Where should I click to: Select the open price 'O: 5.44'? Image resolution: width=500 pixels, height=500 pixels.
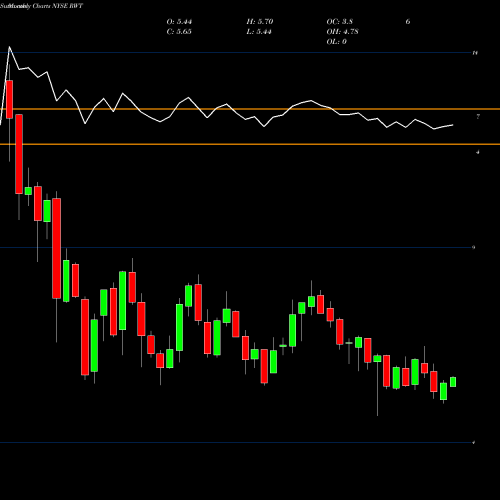[x=179, y=22]
